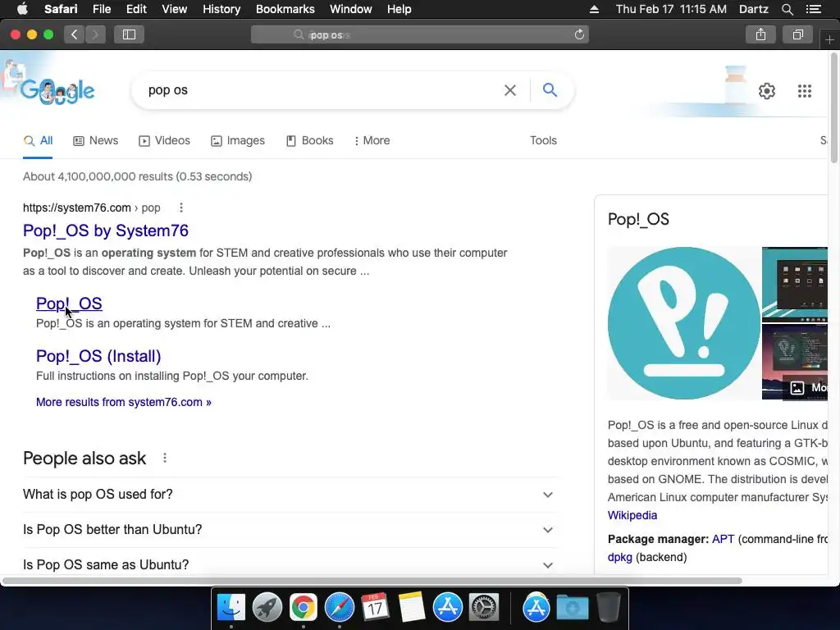Switch to the Books results tab
The image size is (840, 630).
click(x=309, y=140)
